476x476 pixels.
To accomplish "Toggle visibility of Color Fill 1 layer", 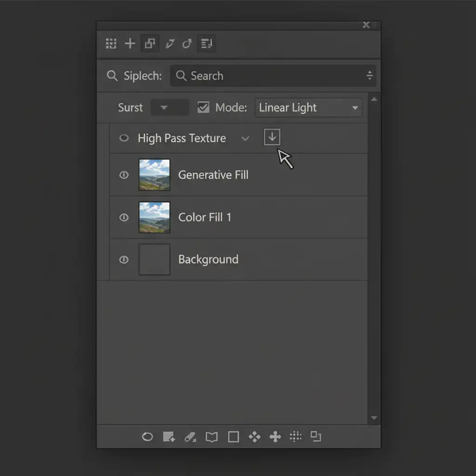I will pyautogui.click(x=124, y=218).
